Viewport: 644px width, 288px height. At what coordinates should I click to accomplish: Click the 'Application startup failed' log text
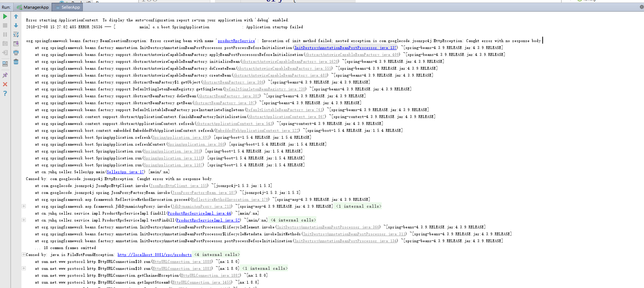point(274,27)
